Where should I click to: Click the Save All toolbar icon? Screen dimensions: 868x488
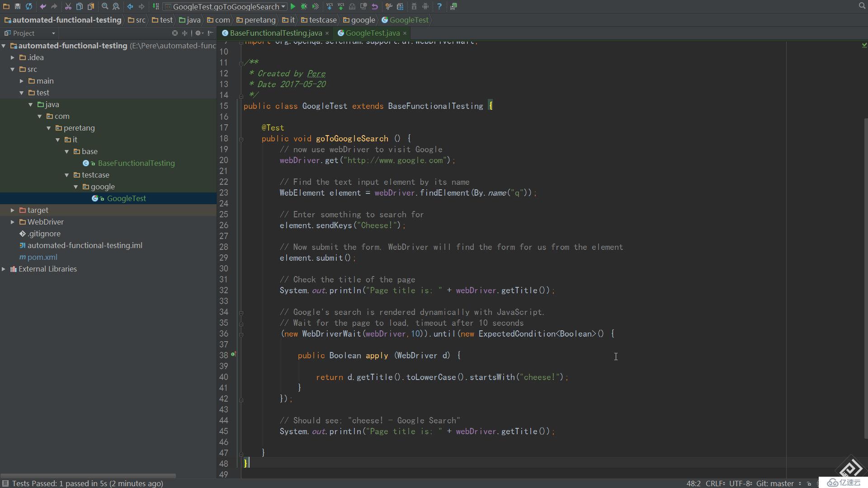coord(18,6)
